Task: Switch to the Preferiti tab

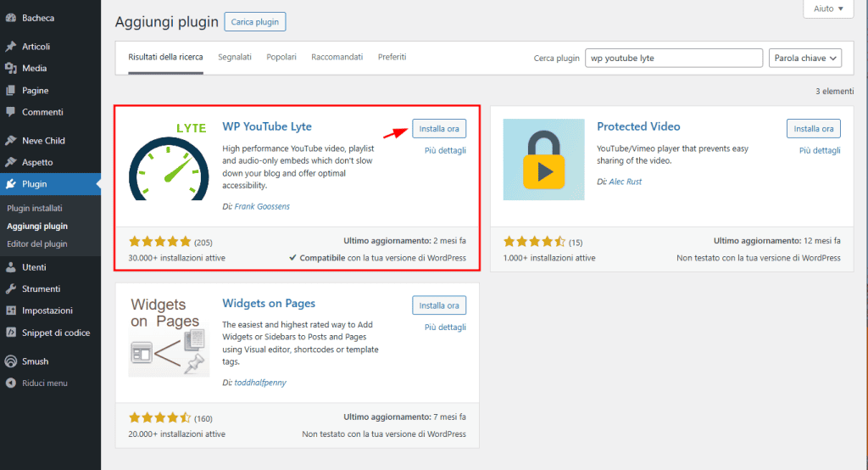Action: 392,57
